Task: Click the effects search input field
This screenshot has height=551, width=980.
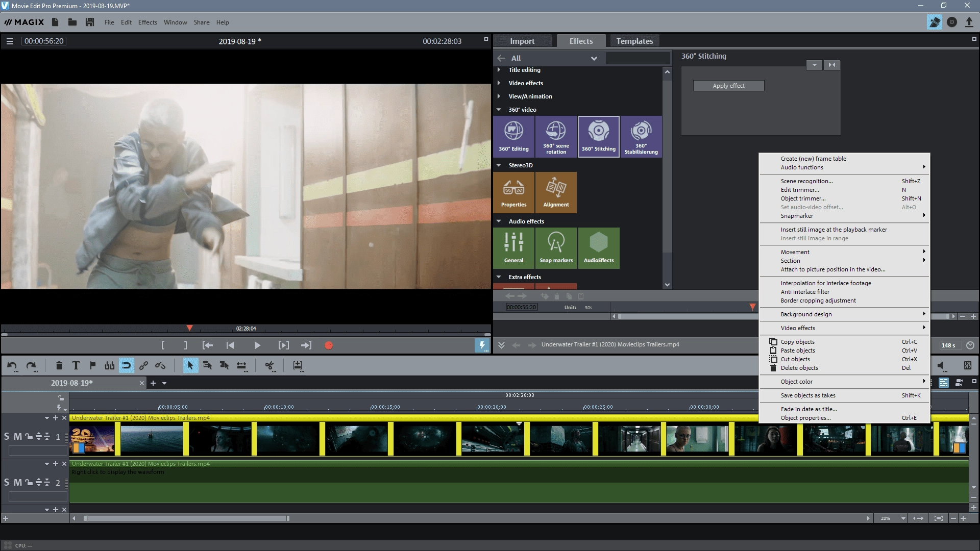Action: coord(638,58)
